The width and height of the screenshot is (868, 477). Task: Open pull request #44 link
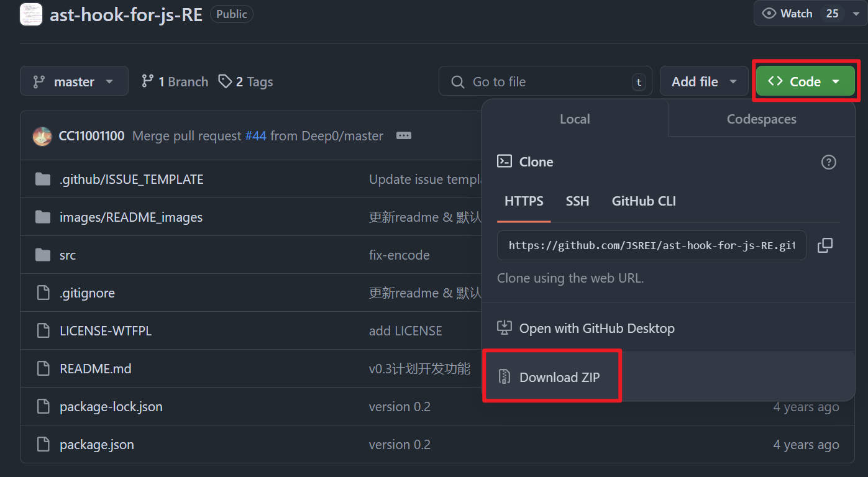click(x=255, y=135)
